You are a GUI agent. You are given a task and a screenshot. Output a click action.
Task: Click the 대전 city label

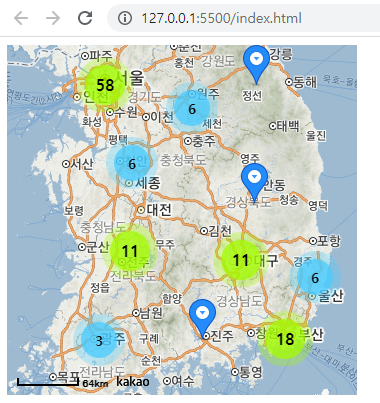pos(159,210)
